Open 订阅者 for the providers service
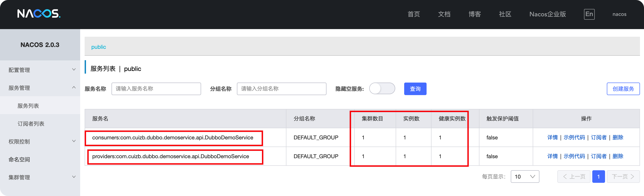Image resolution: width=644 pixels, height=196 pixels. point(599,156)
